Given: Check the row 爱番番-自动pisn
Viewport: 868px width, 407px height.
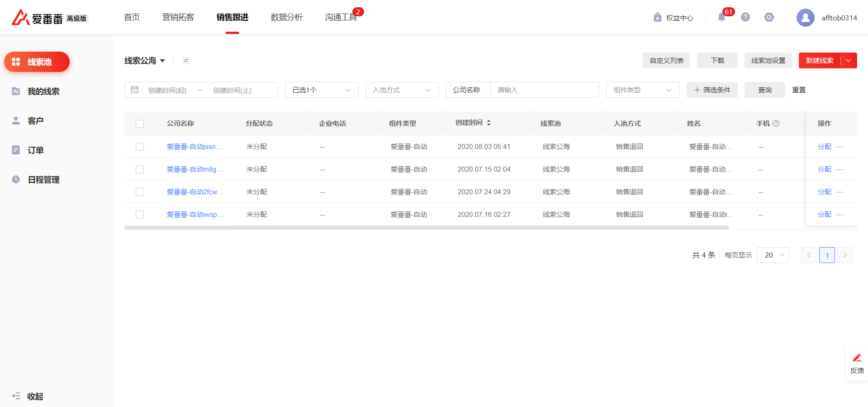Looking at the screenshot, I should [x=140, y=147].
